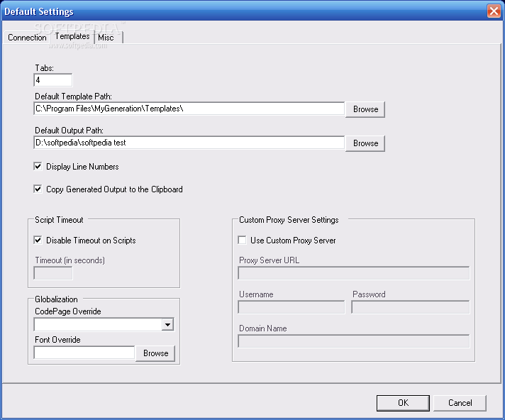This screenshot has width=505, height=420.
Task: Click the 'Default Output Path:' label
Action: coord(69,131)
